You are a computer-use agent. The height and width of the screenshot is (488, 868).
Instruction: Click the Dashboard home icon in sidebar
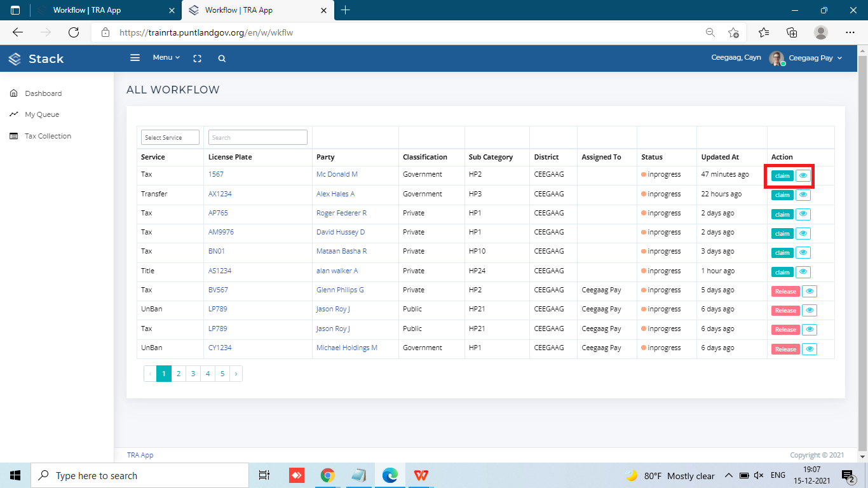14,93
